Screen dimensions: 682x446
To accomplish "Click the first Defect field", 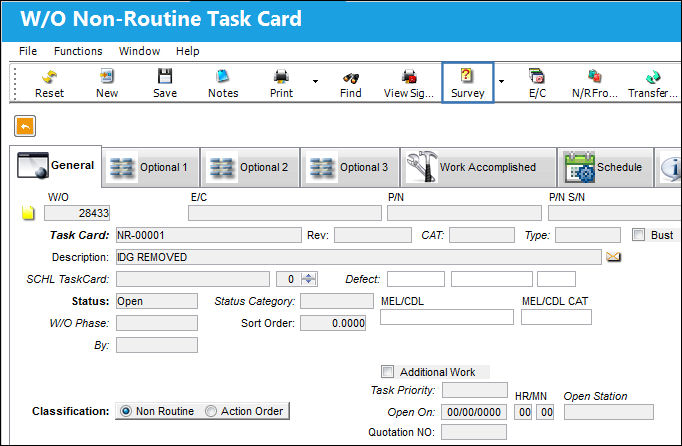I will (416, 279).
